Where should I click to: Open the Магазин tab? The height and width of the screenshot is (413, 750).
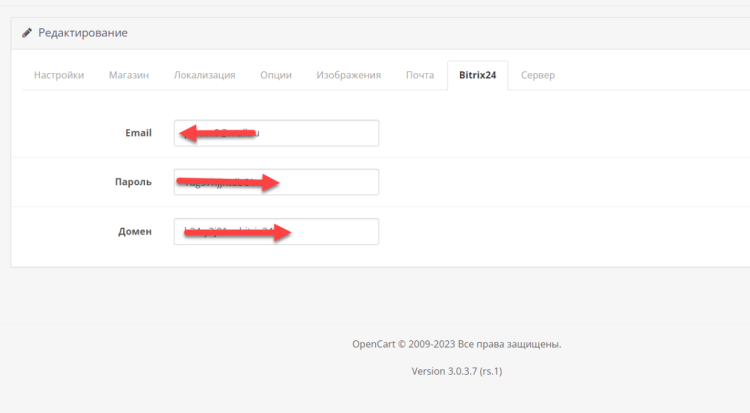click(129, 75)
